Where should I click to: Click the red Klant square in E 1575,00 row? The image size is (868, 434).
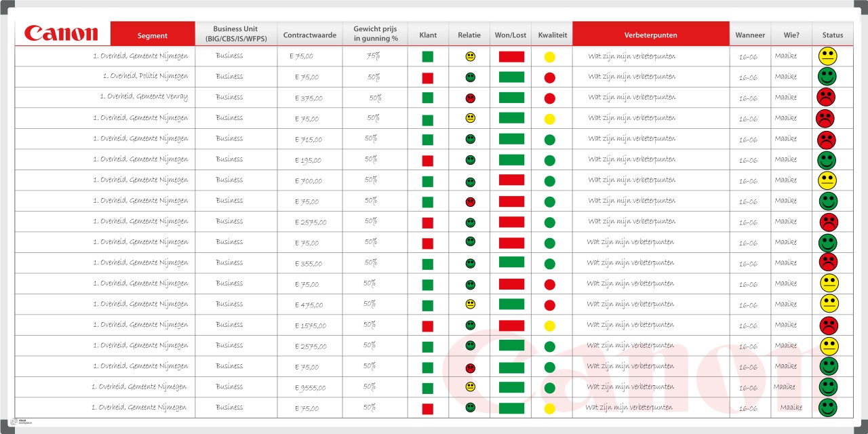pyautogui.click(x=427, y=326)
